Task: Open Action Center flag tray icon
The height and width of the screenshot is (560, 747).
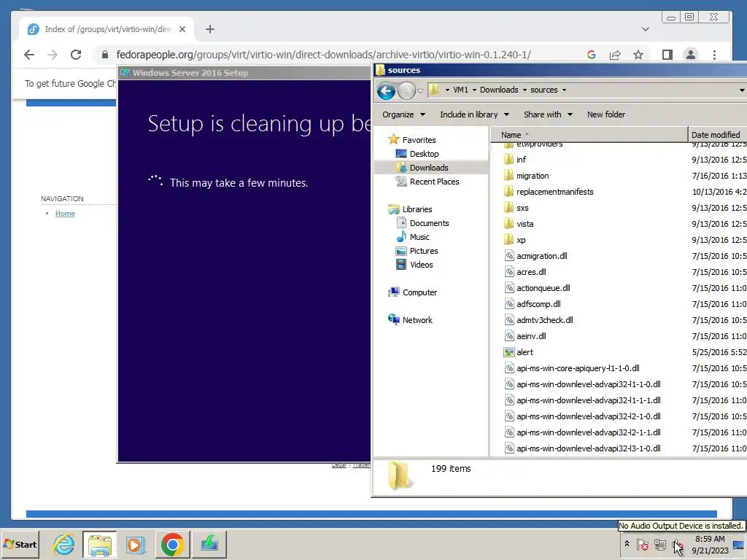Action: [x=642, y=544]
